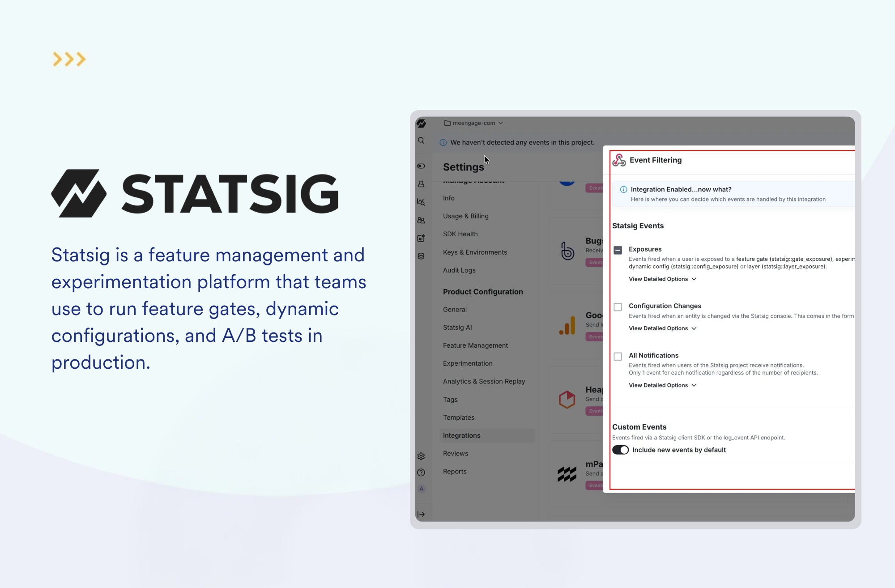Open the Tags settings page

click(450, 399)
